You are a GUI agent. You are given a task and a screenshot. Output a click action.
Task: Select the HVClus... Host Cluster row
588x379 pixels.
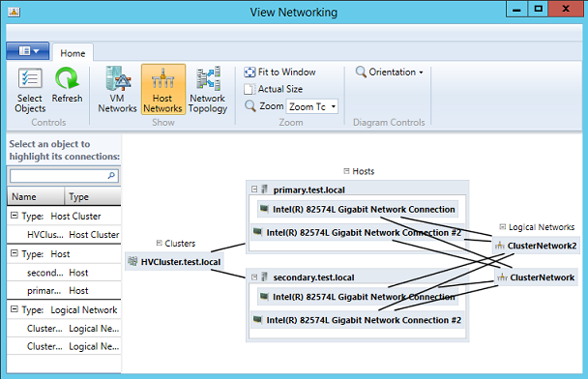point(64,235)
